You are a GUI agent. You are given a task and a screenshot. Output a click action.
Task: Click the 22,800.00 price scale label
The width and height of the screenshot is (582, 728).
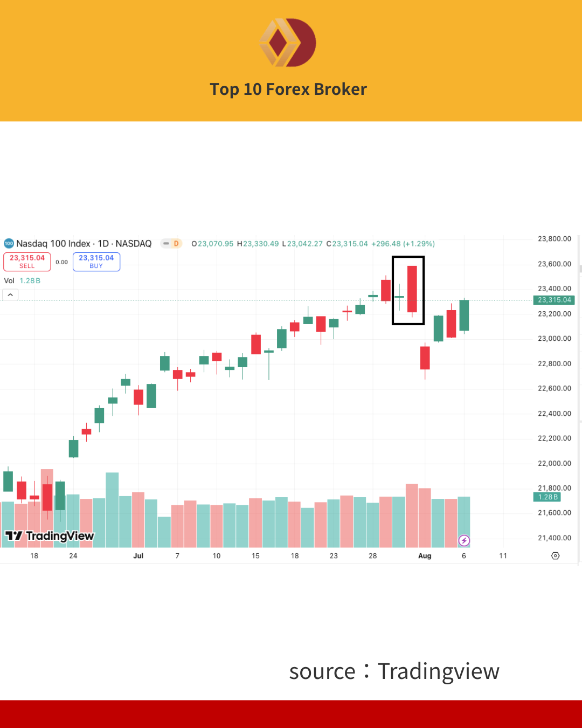click(x=555, y=363)
